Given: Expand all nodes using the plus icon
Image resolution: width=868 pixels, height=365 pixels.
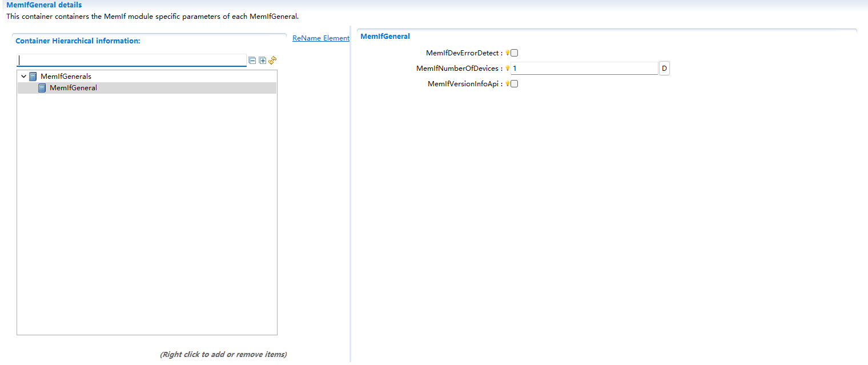Looking at the screenshot, I should pyautogui.click(x=262, y=60).
